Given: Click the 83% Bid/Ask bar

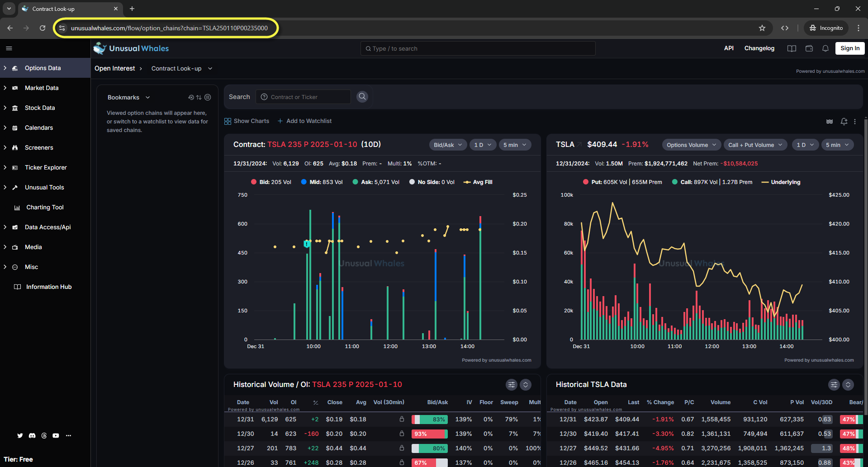Looking at the screenshot, I should tap(430, 420).
